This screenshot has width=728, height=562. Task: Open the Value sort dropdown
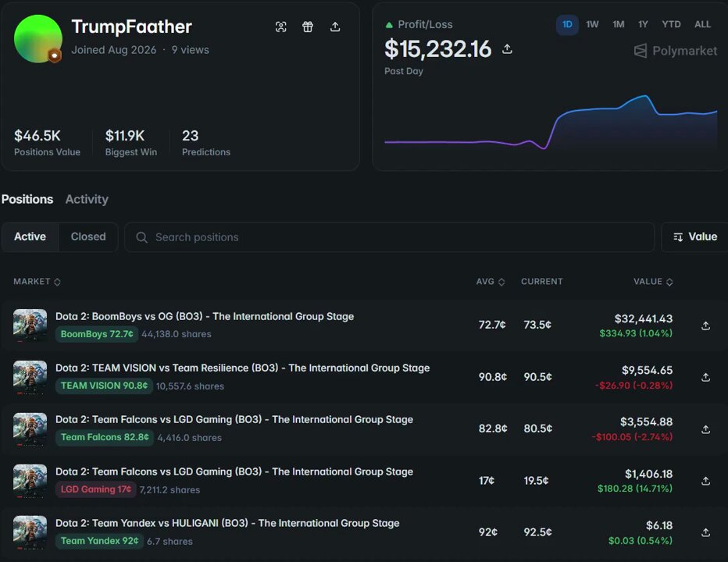pos(695,237)
